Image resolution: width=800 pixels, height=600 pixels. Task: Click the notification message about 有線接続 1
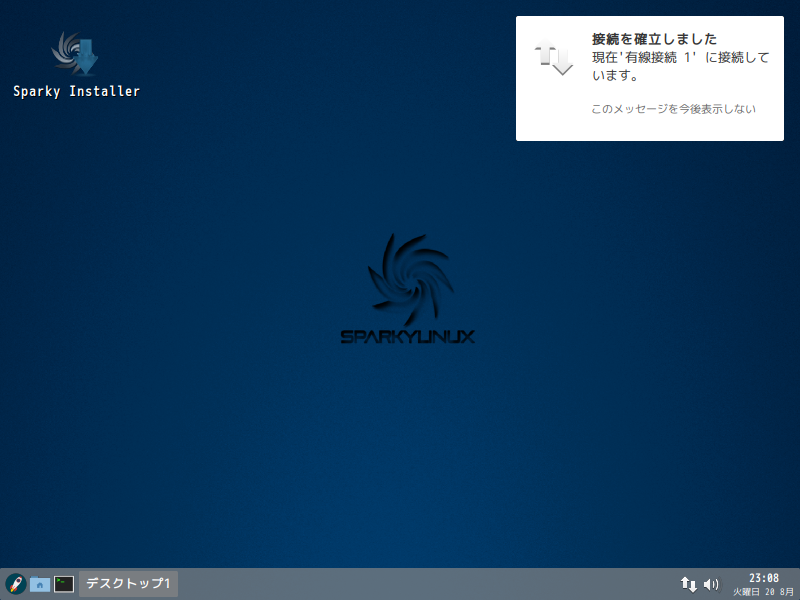click(x=680, y=66)
